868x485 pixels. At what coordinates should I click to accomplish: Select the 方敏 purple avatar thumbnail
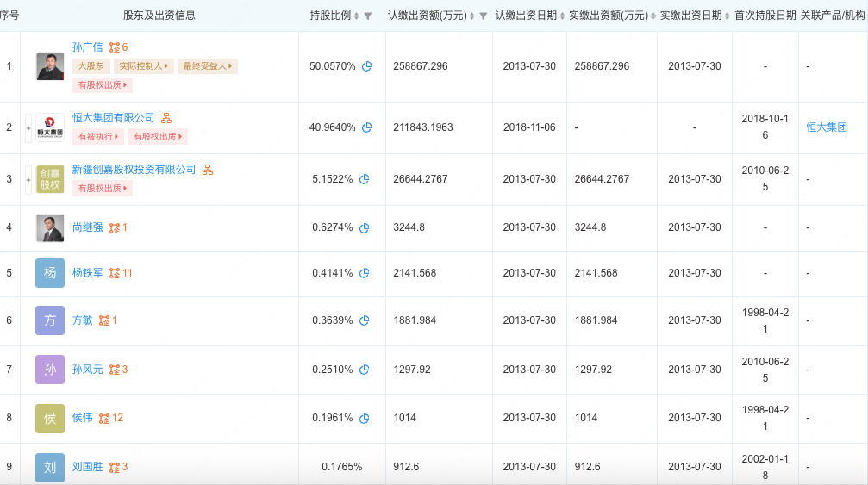tap(50, 320)
